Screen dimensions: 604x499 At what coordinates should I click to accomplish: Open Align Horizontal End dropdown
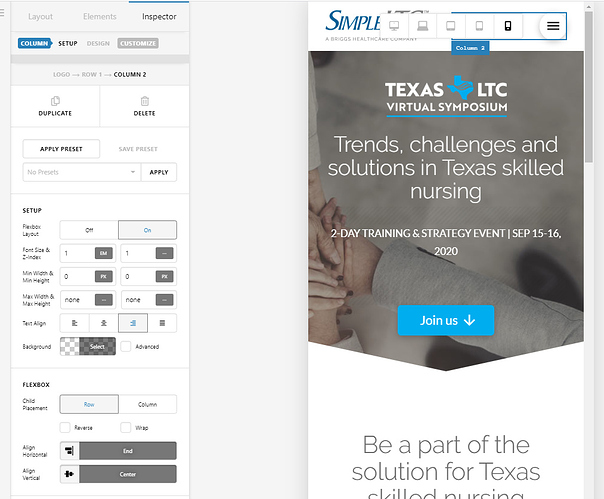pyautogui.click(x=128, y=451)
